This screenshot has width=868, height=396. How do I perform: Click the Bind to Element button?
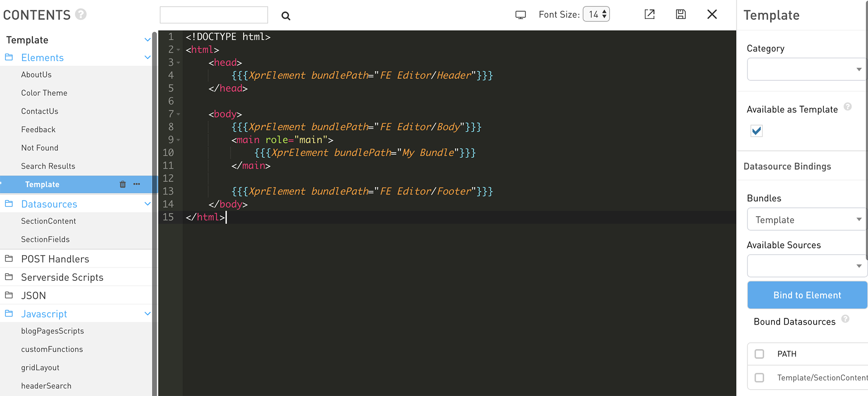807,295
